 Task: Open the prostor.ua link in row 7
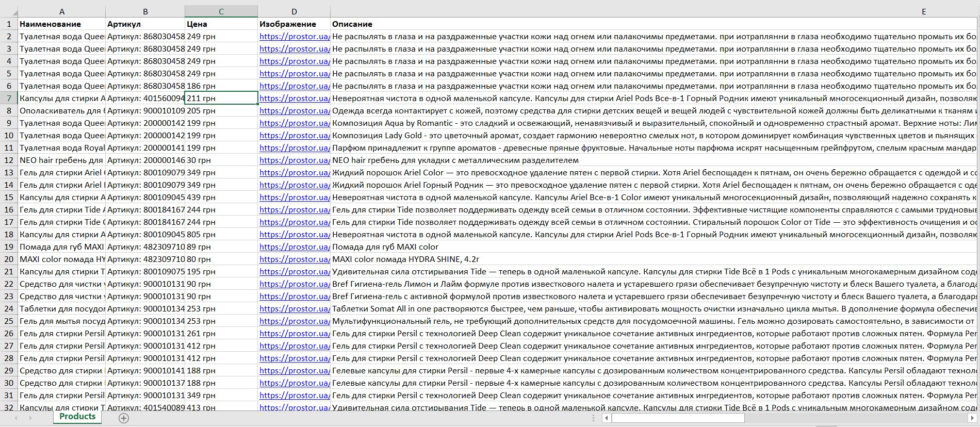294,98
